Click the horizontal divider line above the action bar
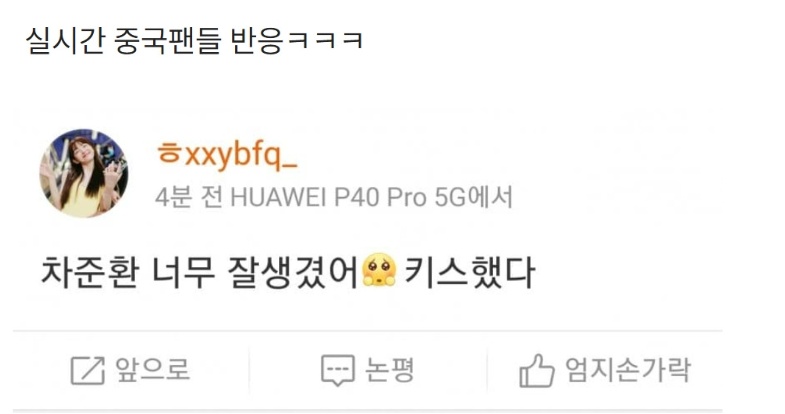 pos(367,331)
